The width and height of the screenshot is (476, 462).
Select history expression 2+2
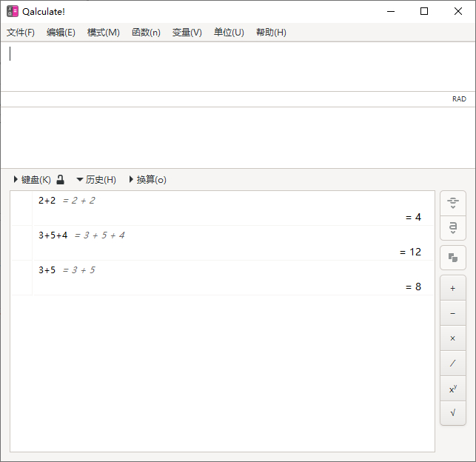pyautogui.click(x=47, y=201)
